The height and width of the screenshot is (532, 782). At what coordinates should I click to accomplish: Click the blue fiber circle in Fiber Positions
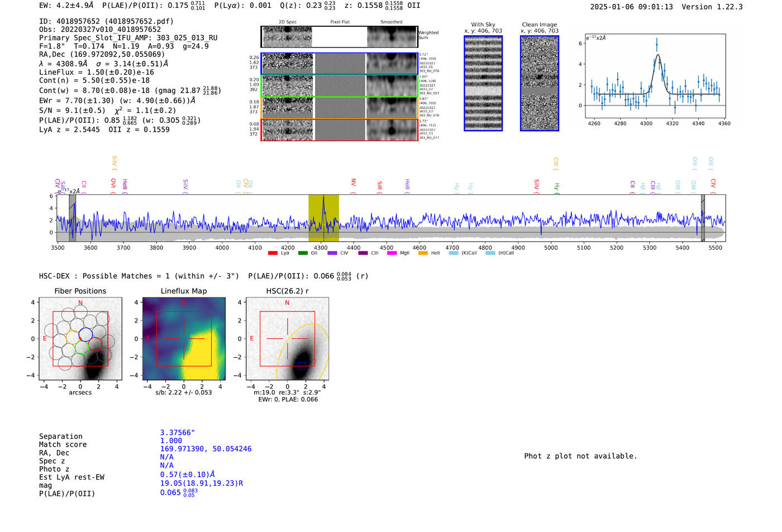(x=85, y=336)
